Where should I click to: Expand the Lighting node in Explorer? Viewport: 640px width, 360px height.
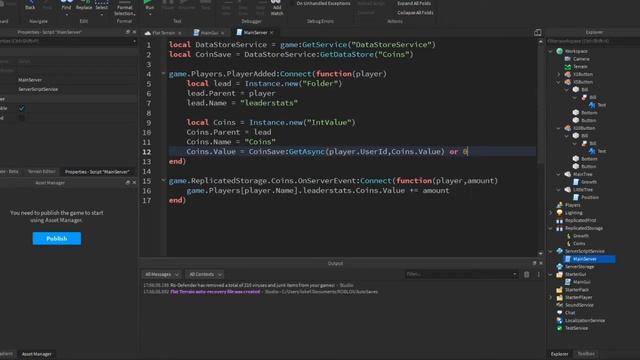click(551, 213)
